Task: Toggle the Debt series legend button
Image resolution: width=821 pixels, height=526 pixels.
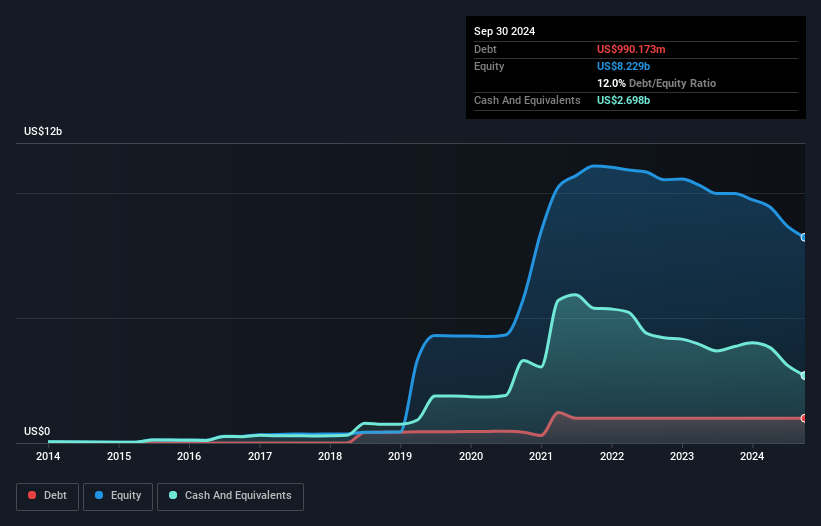Action: click(48, 496)
